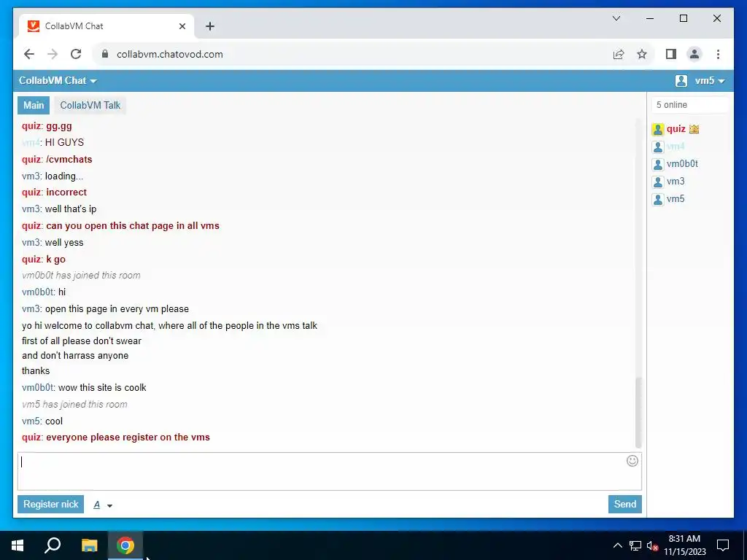Open the emoji smiley picker
This screenshot has width=747, height=560.
(x=632, y=461)
